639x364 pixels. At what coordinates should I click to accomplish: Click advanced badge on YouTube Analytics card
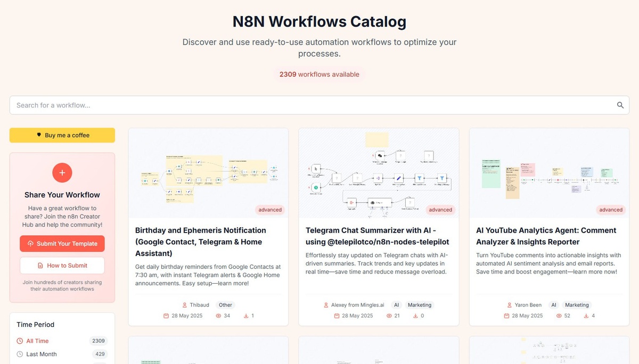click(611, 210)
